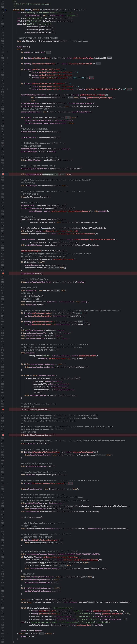Click DISABLE_RESOURCE_USAGE_TRANSPORT_MANAGER constant
The width and height of the screenshot is (137, 644).
(79, 554)
